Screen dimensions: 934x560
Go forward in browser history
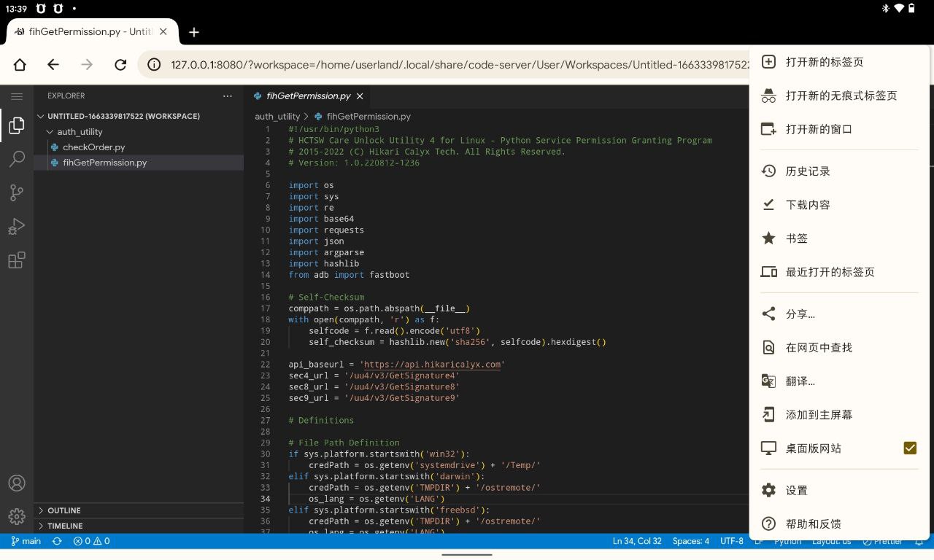(87, 64)
